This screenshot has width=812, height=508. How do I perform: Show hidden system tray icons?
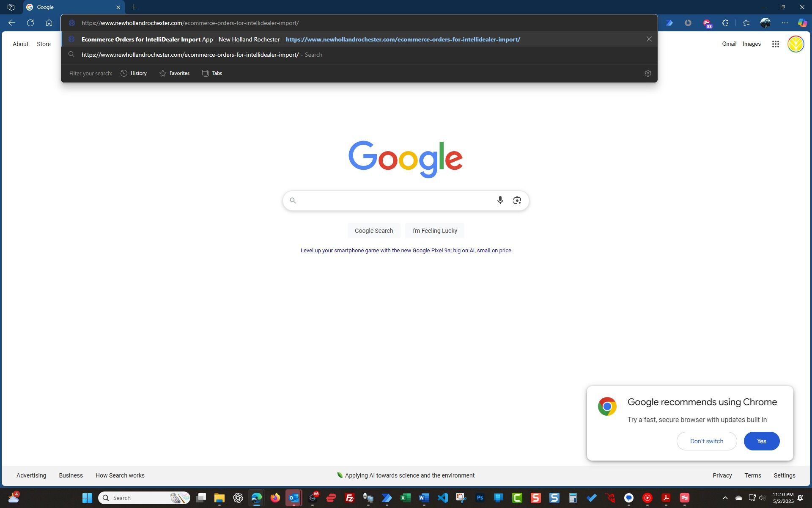725,498
